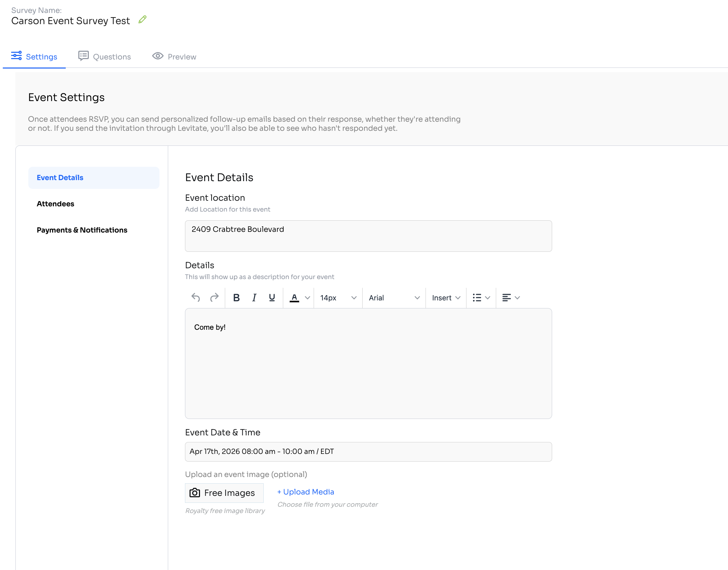This screenshot has width=728, height=570.
Task: Toggle bold formatting
Action: (x=236, y=298)
